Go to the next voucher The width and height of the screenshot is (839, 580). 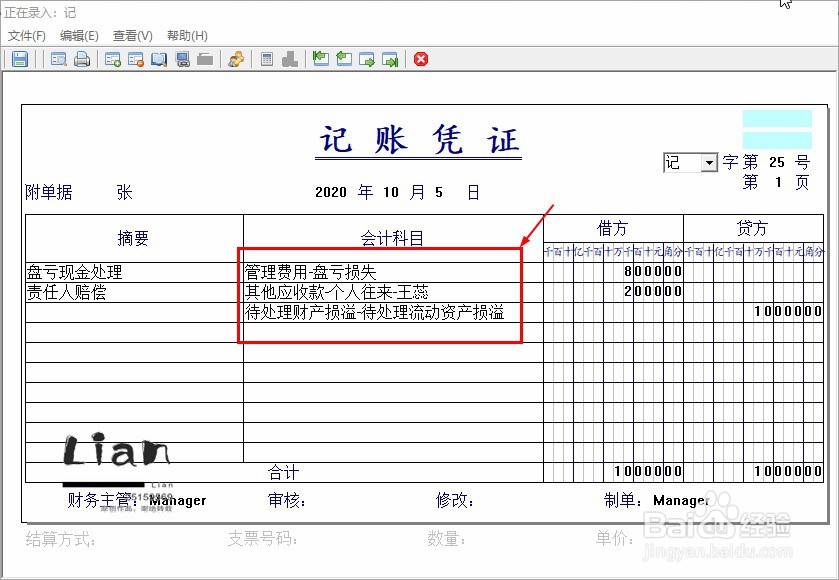367,59
